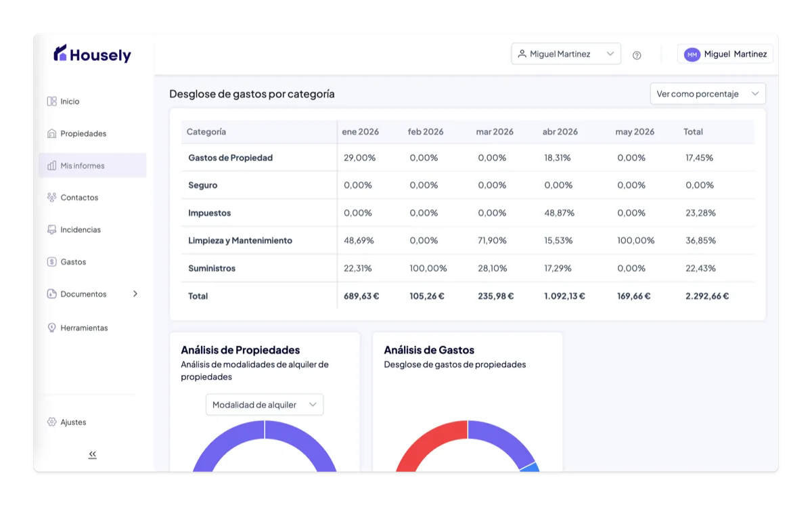Select the Impuestos row label

(210, 213)
